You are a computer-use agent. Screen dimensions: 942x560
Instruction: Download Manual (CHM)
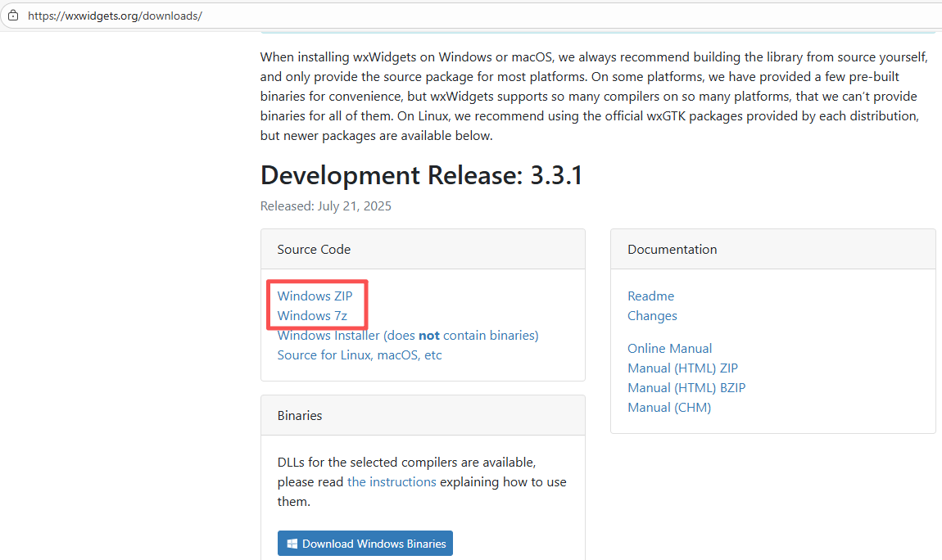(x=669, y=408)
